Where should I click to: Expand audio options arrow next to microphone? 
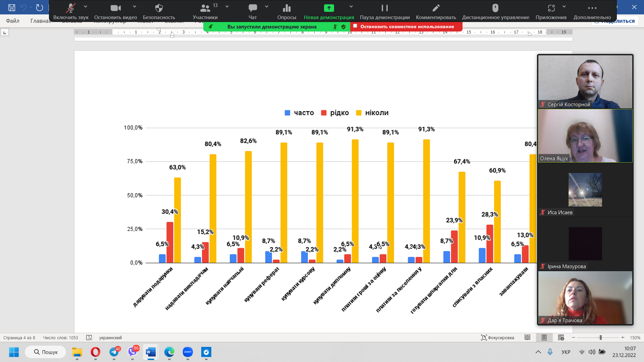[86, 6]
